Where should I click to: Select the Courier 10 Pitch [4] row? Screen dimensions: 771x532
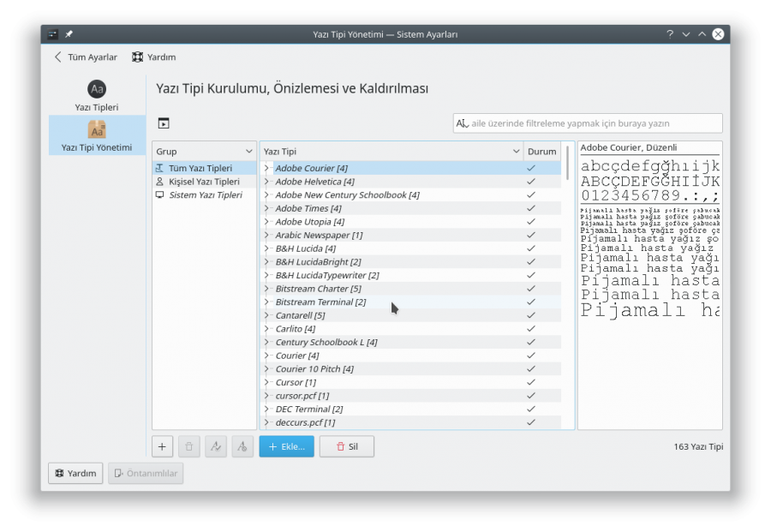click(x=410, y=368)
